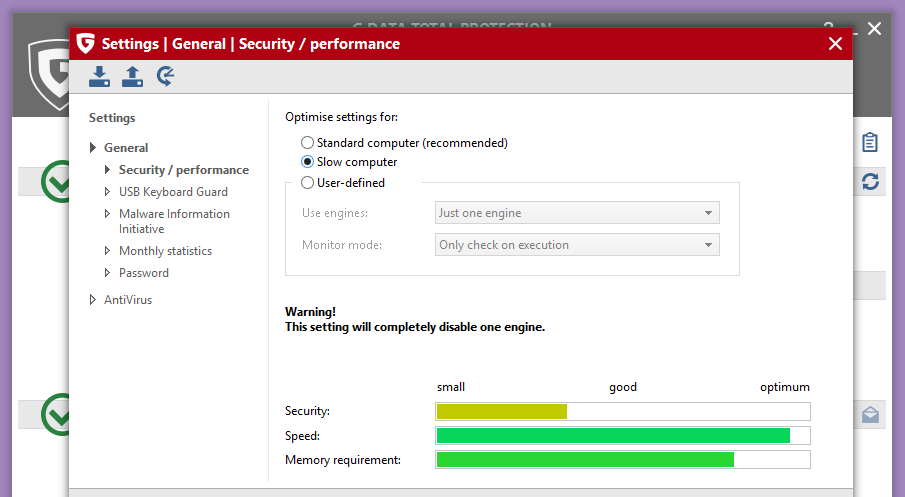The width and height of the screenshot is (905, 497).
Task: Click the envelope icon on the right edge
Action: pyautogui.click(x=870, y=415)
